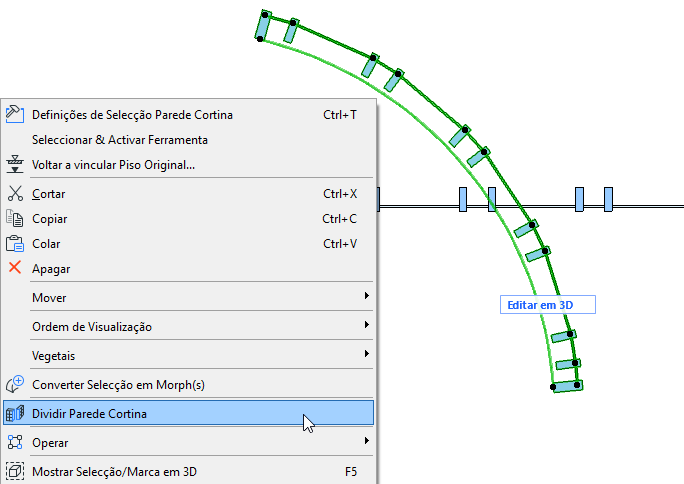Open Definições de Selecção Parede Cortina
684x484 pixels.
[188, 115]
